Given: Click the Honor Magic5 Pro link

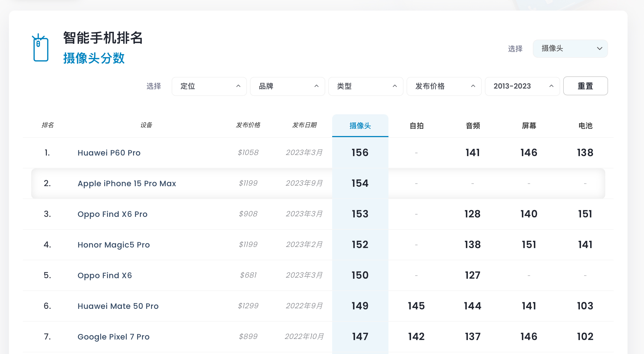Looking at the screenshot, I should tap(114, 245).
